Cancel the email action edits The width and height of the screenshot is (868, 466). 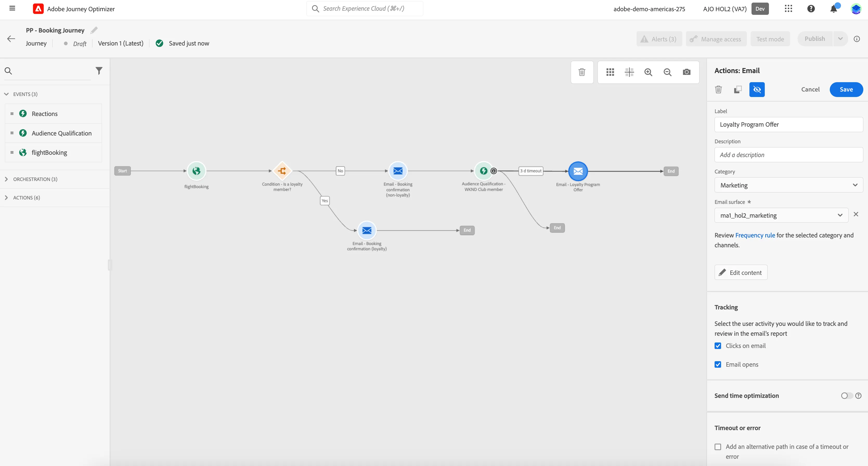(x=810, y=89)
